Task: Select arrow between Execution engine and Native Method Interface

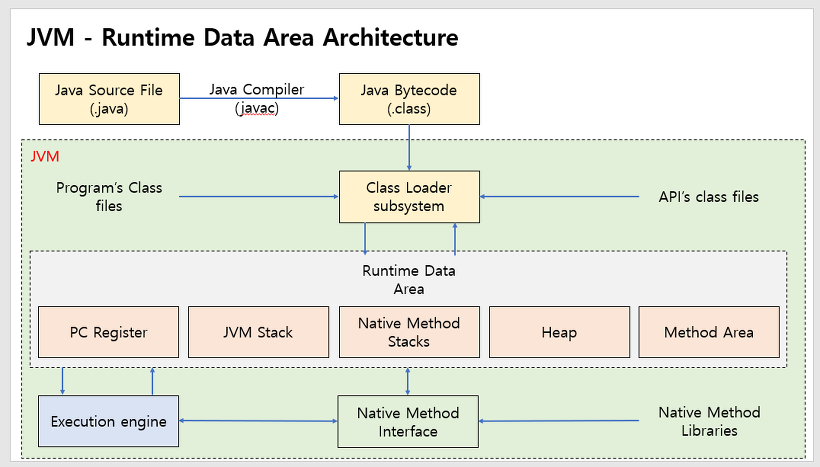Action: (258, 420)
